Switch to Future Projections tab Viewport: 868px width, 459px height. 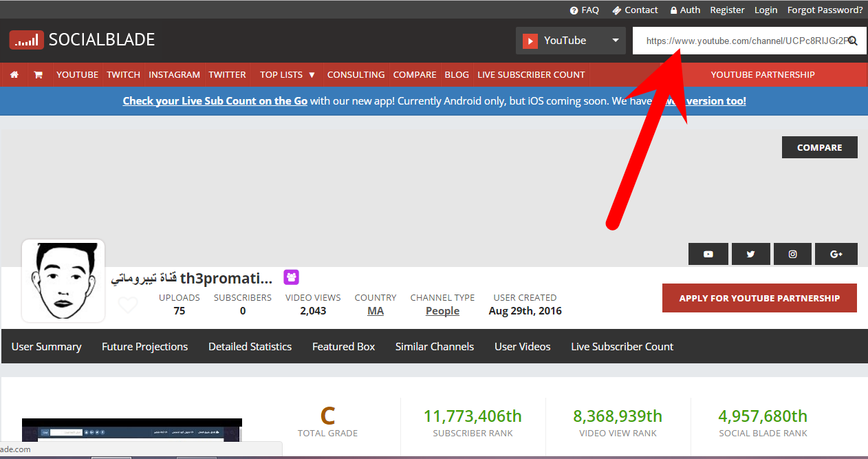click(x=144, y=347)
